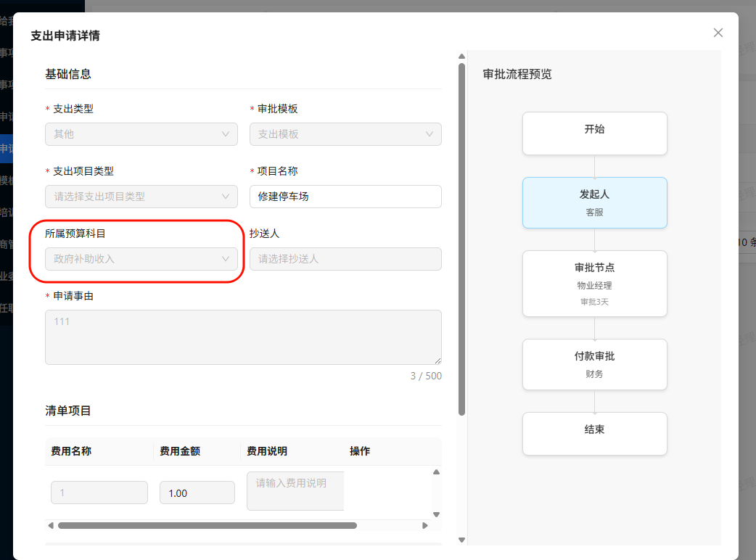Click resize handle of 申请事由 textarea
This screenshot has width=756, height=560.
tap(437, 360)
